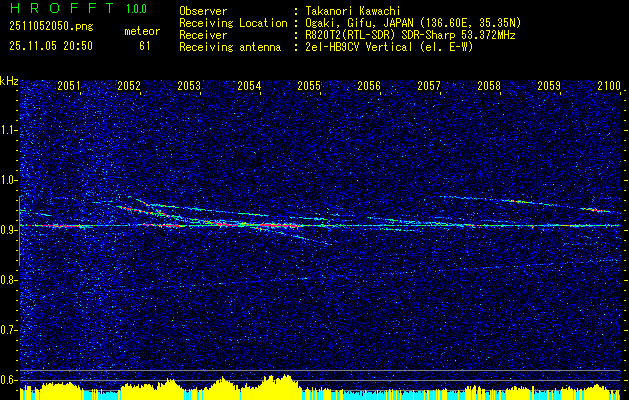Click the Receiving Location label
629x400 pixels.
(x=233, y=23)
